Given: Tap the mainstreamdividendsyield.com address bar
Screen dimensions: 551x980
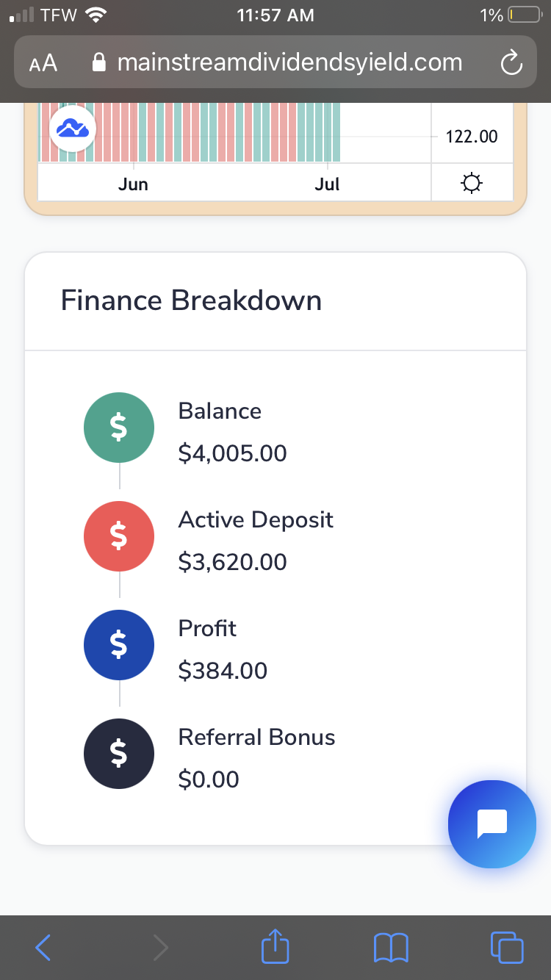Looking at the screenshot, I should 289,63.
